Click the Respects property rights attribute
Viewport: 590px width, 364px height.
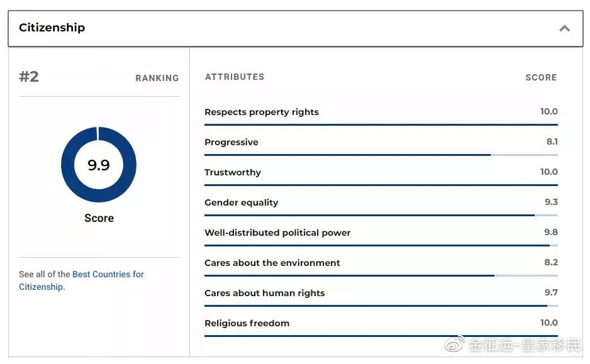[x=262, y=112]
